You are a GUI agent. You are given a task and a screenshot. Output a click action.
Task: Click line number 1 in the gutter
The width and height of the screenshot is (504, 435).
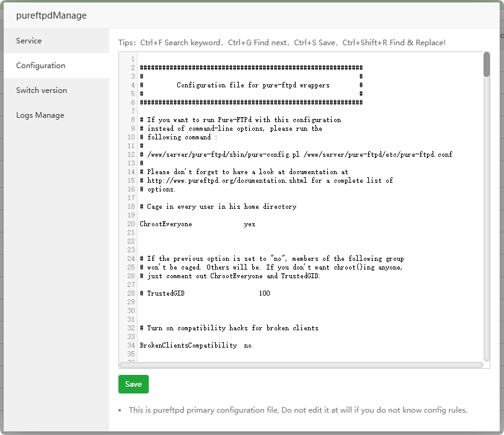coord(133,59)
